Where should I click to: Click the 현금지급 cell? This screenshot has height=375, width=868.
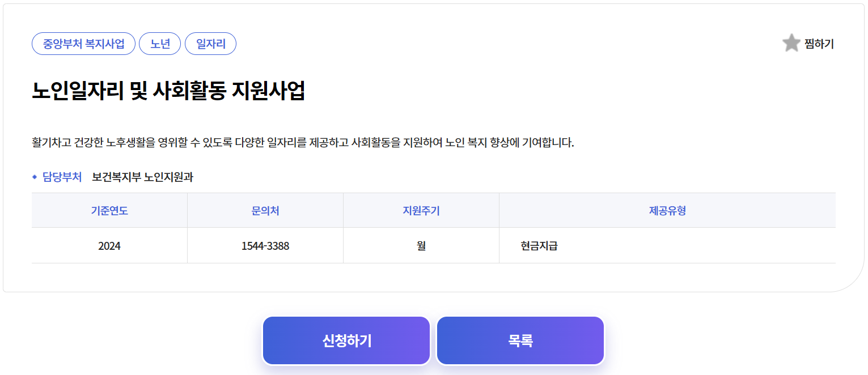(667, 246)
